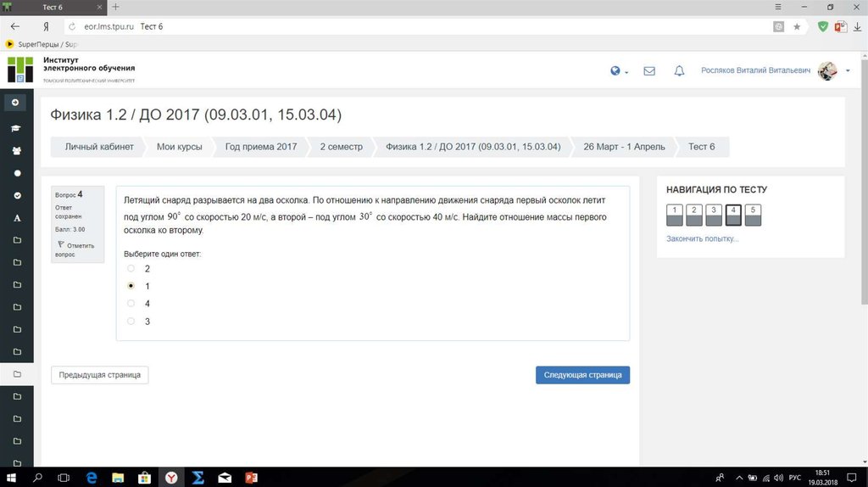Viewport: 868px width, 487px height.
Task: Open the volume speaker tray icon
Action: pyautogui.click(x=779, y=478)
